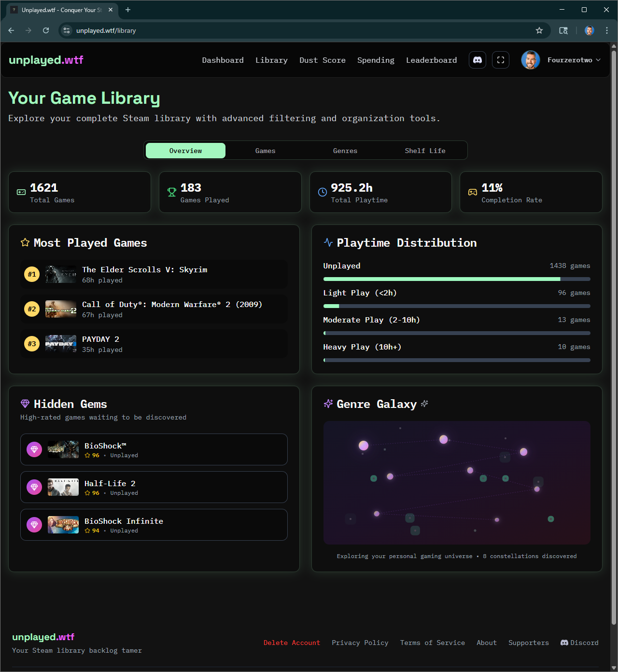Click the clock icon beside Total Playtime
Image resolution: width=618 pixels, height=672 pixels.
pos(323,192)
